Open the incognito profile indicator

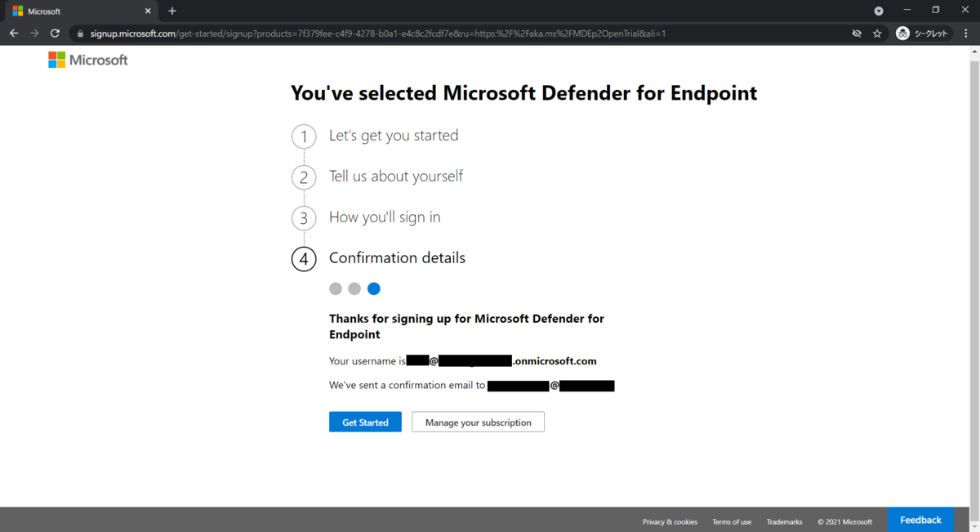click(923, 34)
